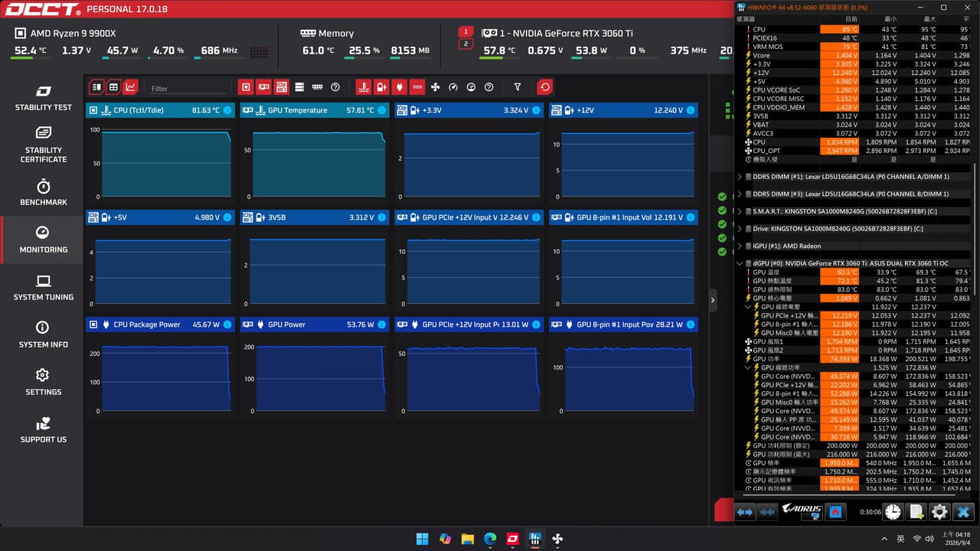Collapse the dGPU NVIDIA RTX 3060 Ti group
This screenshot has width=980, height=551.
click(740, 263)
